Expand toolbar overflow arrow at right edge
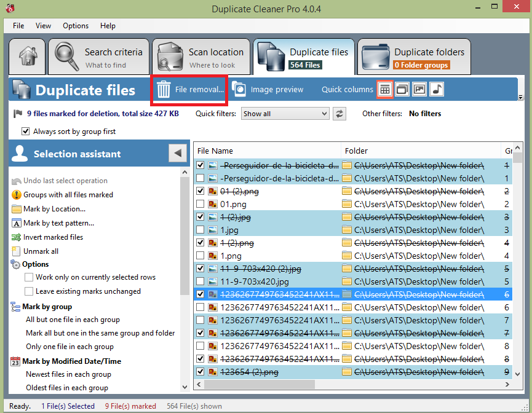 521,97
